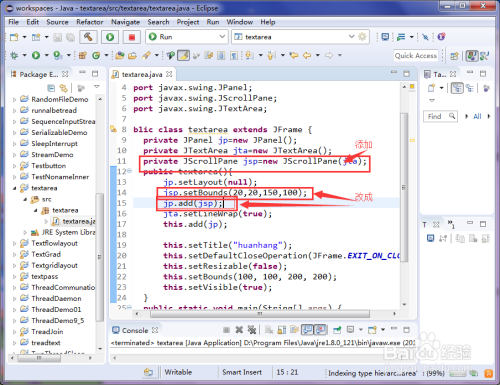Viewport: 500px width, 385px height.
Task: Open the Project menu
Action: tap(188, 22)
